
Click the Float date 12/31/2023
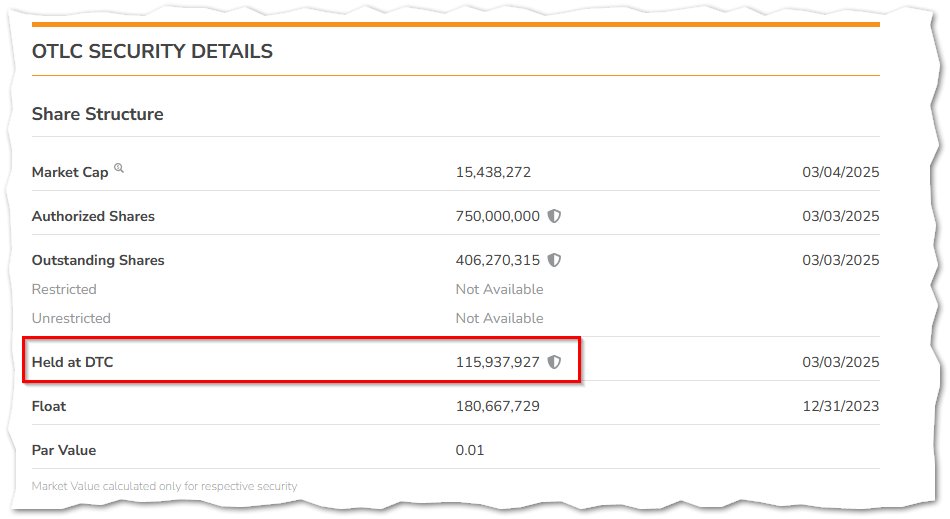[840, 406]
